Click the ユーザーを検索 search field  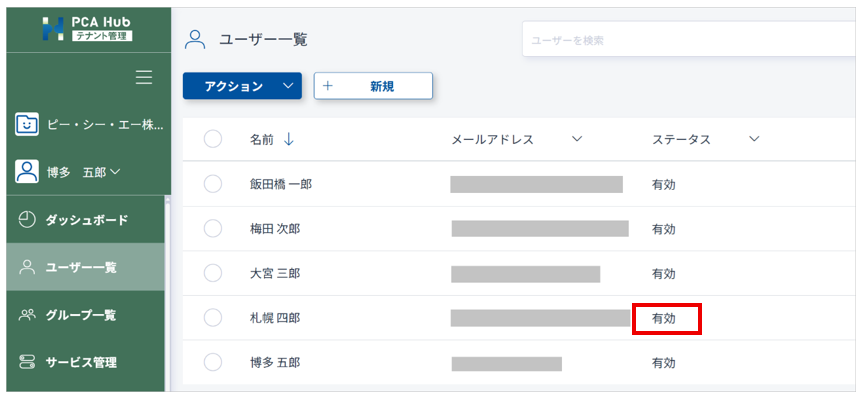692,40
